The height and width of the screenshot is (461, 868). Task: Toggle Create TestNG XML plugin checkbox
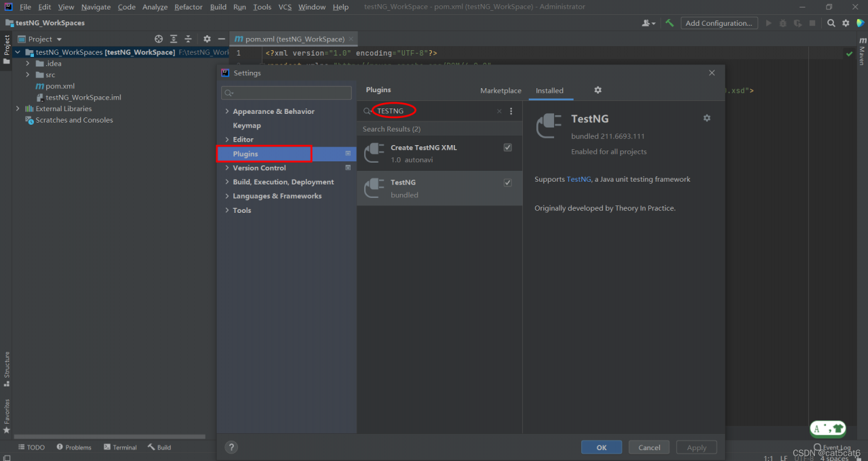507,147
